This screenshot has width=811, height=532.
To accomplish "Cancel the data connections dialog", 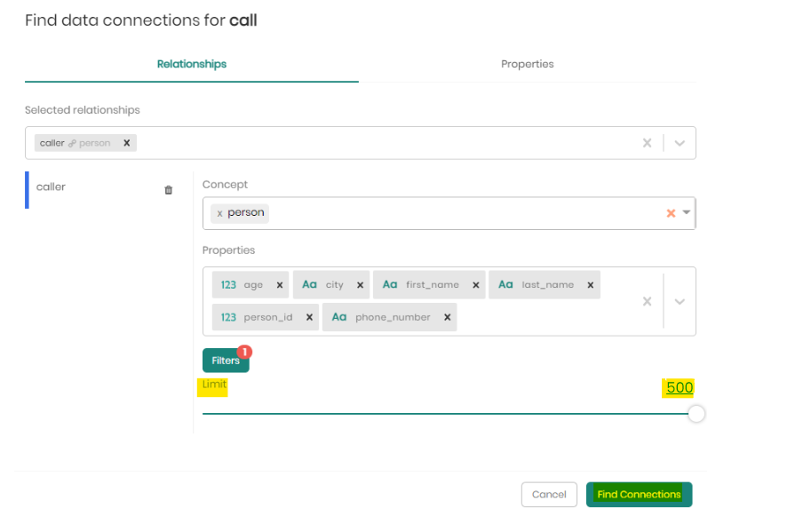I will tap(549, 495).
